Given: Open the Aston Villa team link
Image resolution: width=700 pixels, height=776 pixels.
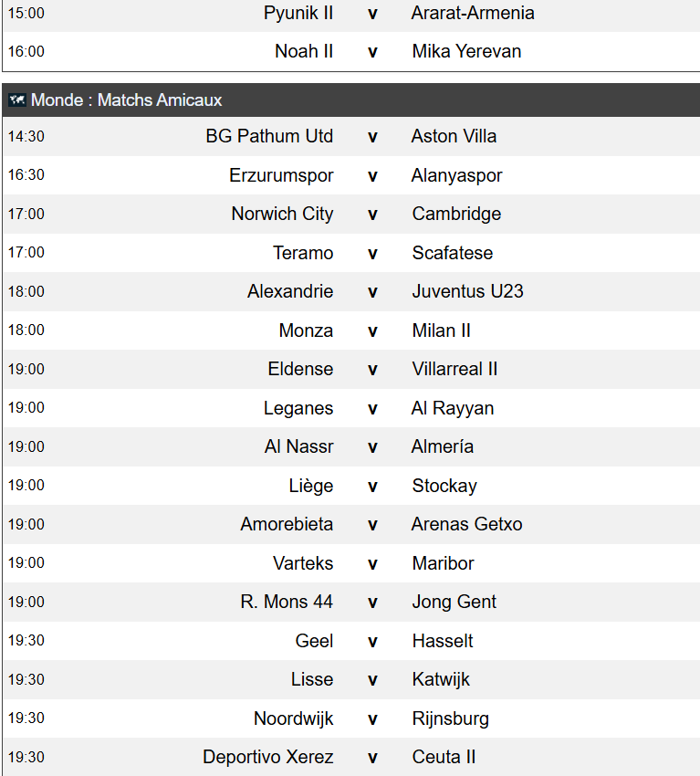Looking at the screenshot, I should pyautogui.click(x=454, y=136).
